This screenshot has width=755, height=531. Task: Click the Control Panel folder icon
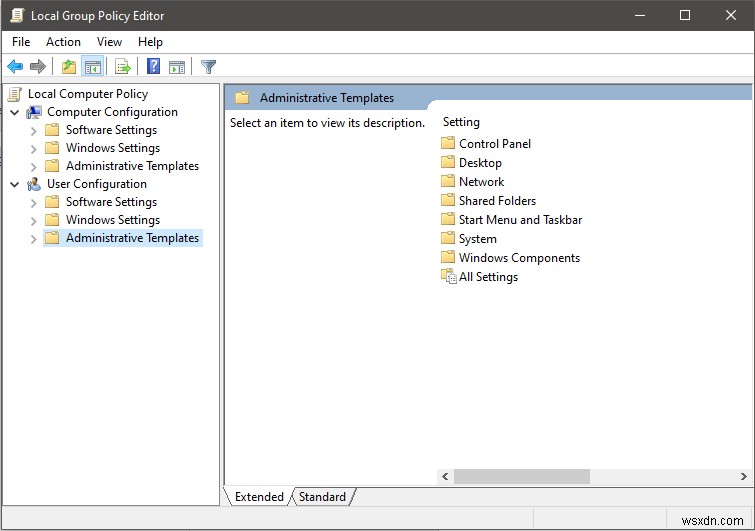448,143
